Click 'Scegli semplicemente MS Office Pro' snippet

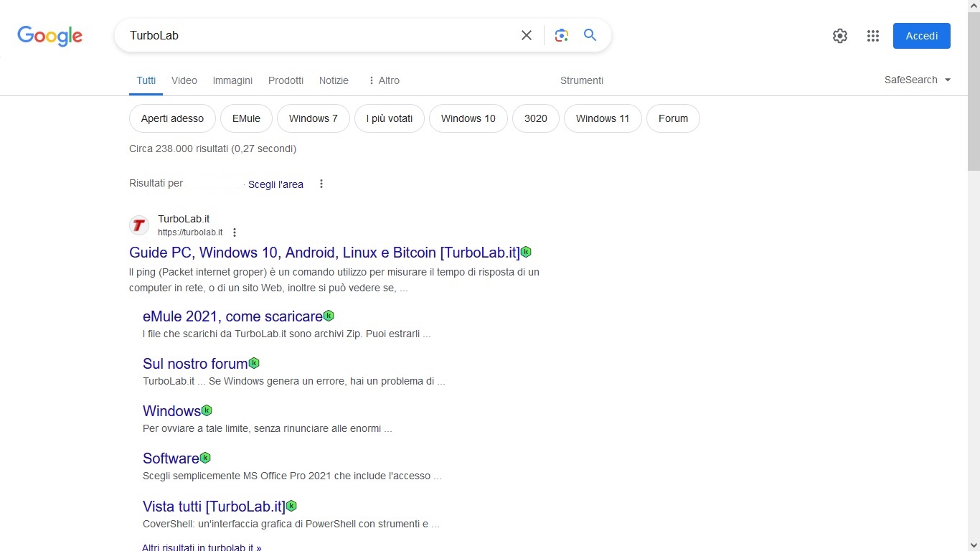point(292,476)
